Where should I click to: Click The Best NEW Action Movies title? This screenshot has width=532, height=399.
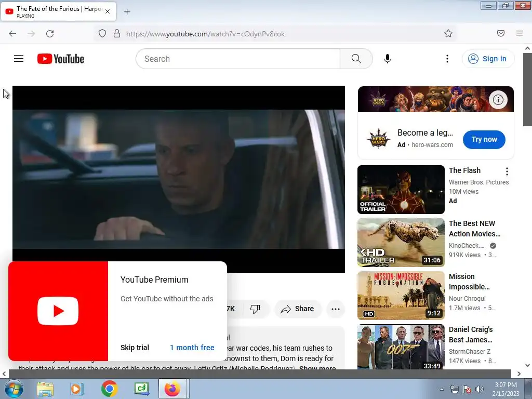[x=475, y=229]
